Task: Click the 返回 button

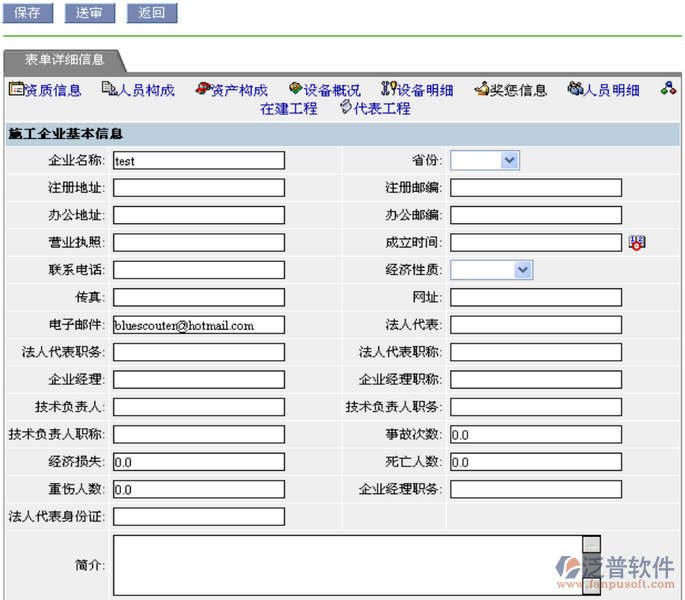Action: pos(152,13)
